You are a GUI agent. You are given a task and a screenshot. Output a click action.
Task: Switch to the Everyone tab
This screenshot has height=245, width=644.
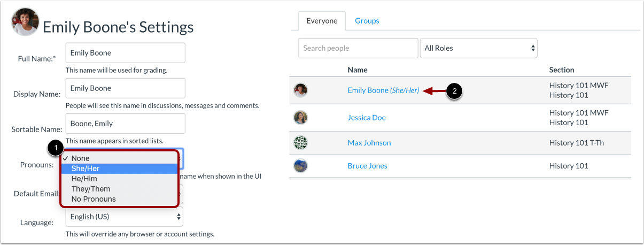point(322,21)
